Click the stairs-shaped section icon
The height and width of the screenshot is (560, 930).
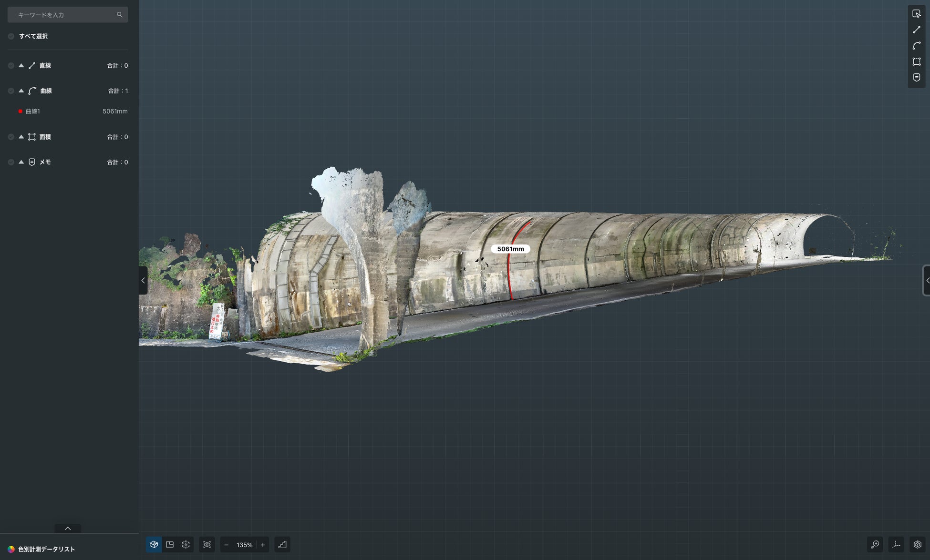tap(282, 544)
